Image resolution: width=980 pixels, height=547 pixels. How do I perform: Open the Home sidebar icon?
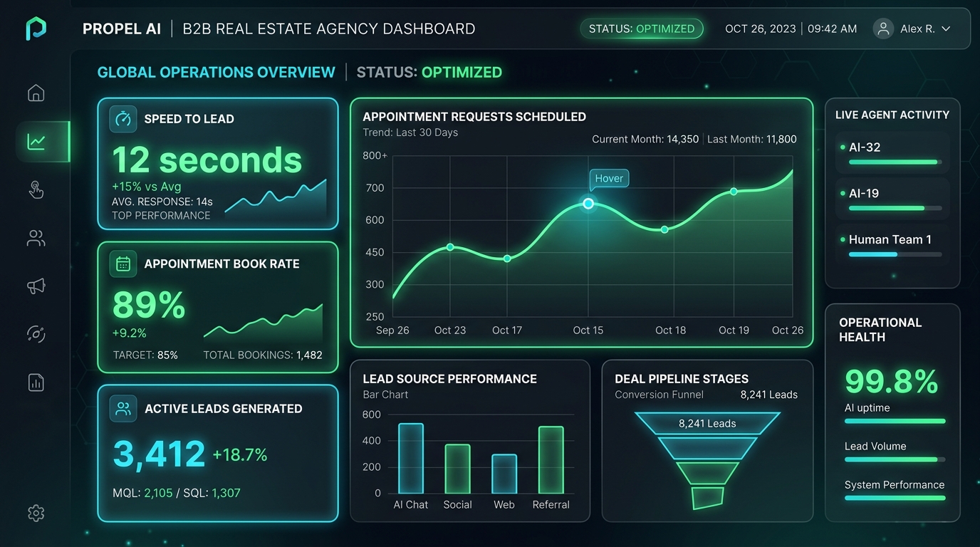pyautogui.click(x=36, y=93)
